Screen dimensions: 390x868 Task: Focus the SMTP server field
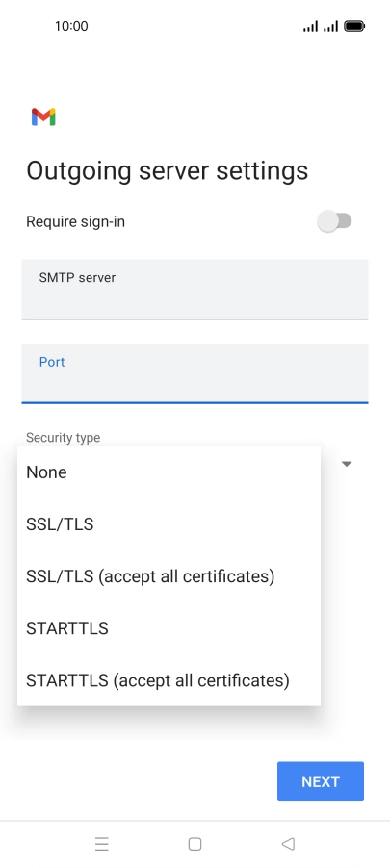[x=195, y=290]
